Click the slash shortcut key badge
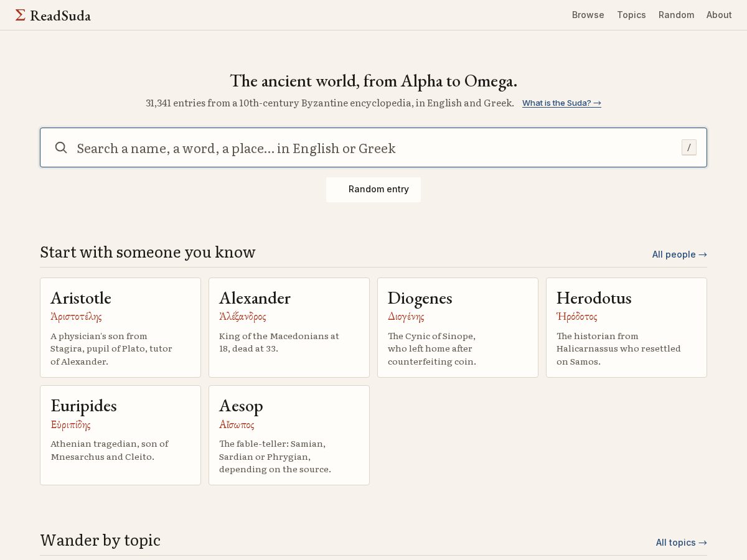The image size is (747, 560). [689, 147]
